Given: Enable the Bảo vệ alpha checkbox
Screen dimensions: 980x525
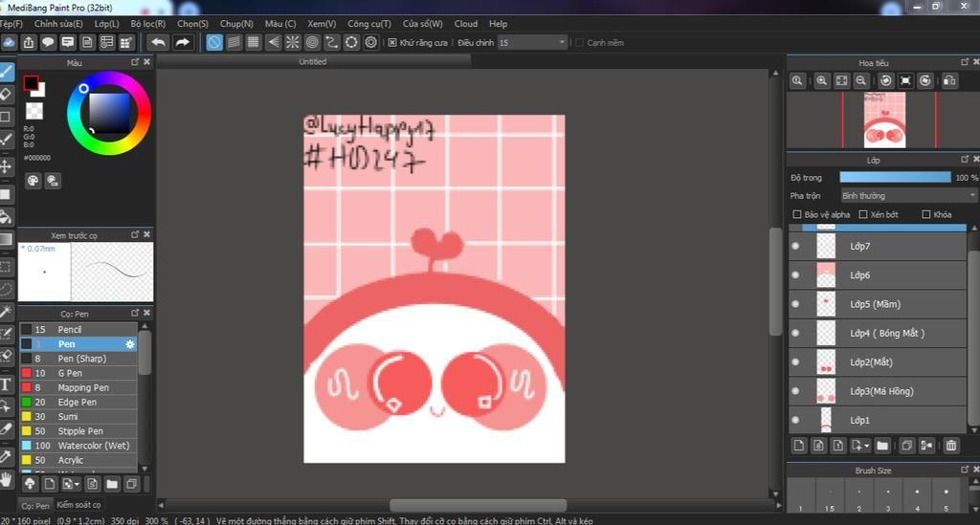Looking at the screenshot, I should pyautogui.click(x=797, y=214).
